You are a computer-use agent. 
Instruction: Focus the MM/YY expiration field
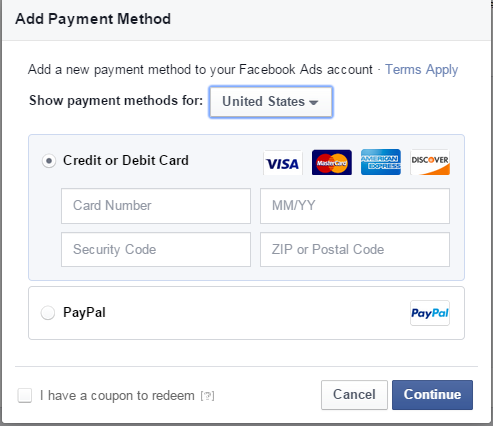pos(355,206)
